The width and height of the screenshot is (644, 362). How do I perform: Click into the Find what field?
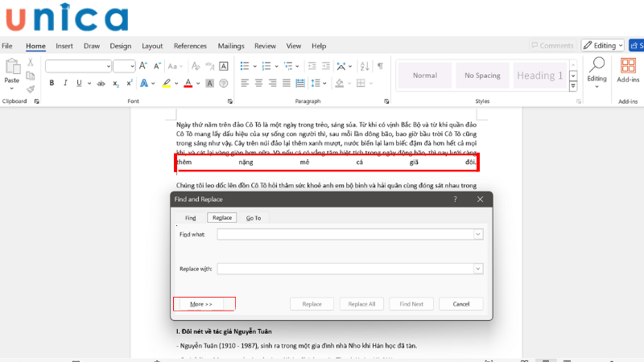345,234
